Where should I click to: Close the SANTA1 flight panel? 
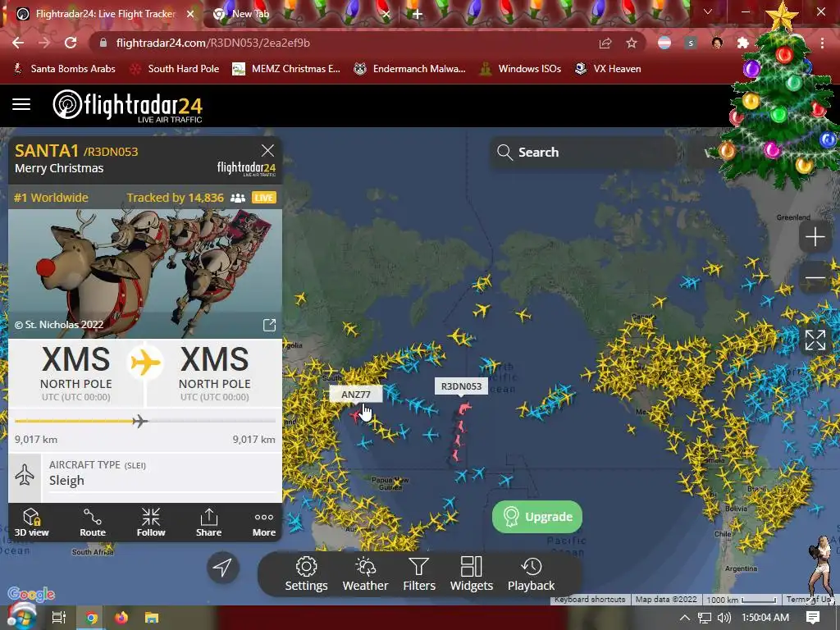(x=267, y=151)
